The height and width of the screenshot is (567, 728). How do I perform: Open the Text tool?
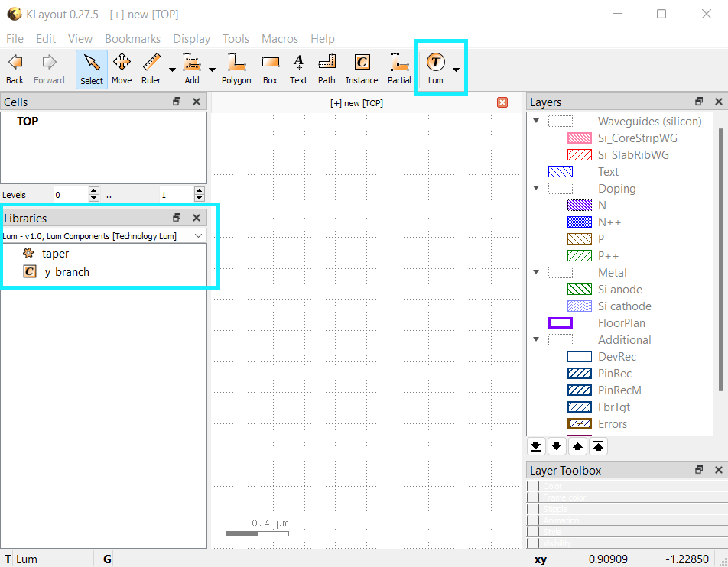[298, 69]
